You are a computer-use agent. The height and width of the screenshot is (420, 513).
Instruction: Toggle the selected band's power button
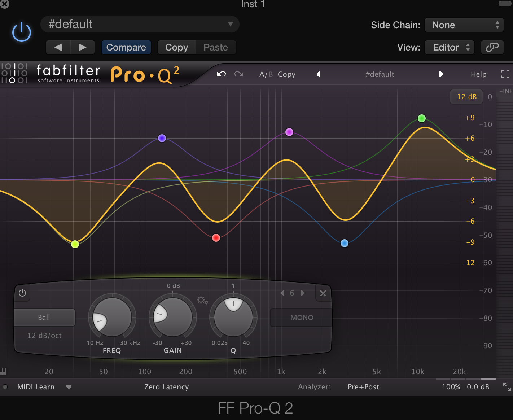click(x=22, y=293)
